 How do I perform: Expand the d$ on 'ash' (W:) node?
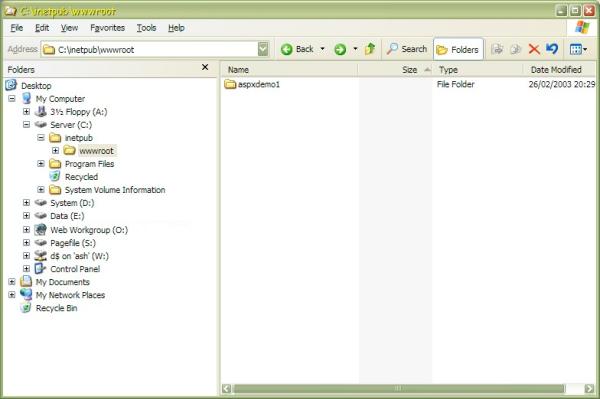coord(26,256)
